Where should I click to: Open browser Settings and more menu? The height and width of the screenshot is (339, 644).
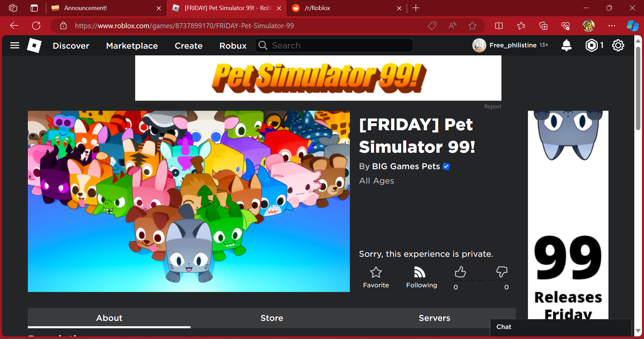[x=611, y=26]
